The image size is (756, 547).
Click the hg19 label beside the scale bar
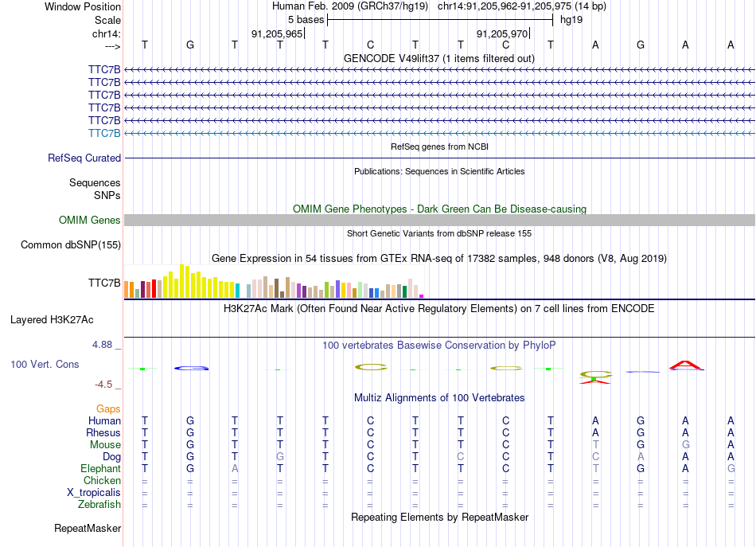(571, 20)
